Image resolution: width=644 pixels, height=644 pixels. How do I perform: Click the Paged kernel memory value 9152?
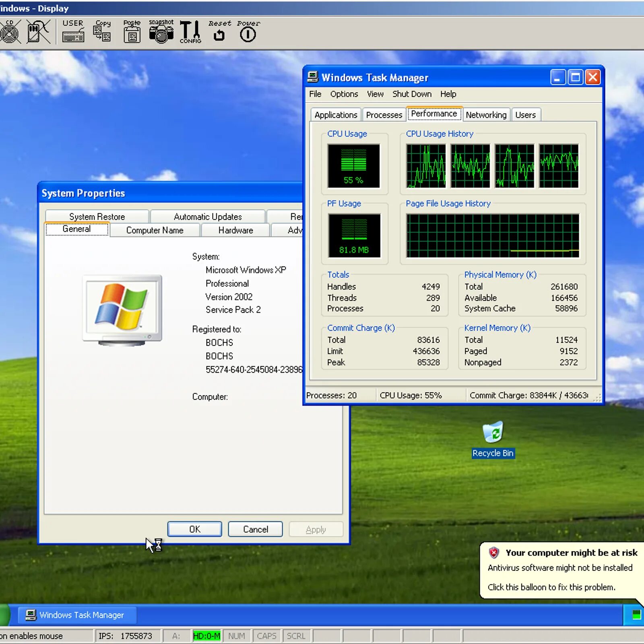569,351
